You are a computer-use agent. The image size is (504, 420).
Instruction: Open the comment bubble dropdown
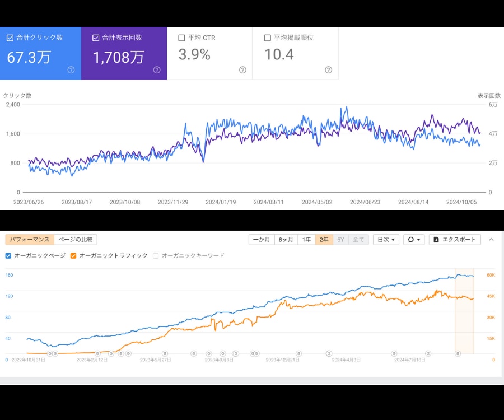414,240
